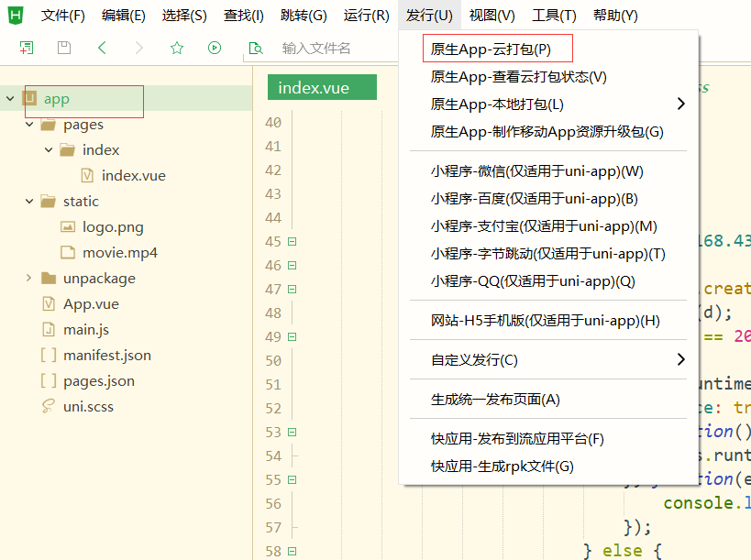Go forward with the right arrow icon

(138, 48)
